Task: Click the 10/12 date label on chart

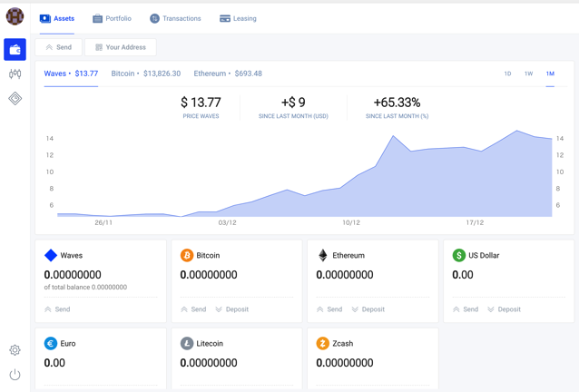Action: (x=351, y=222)
